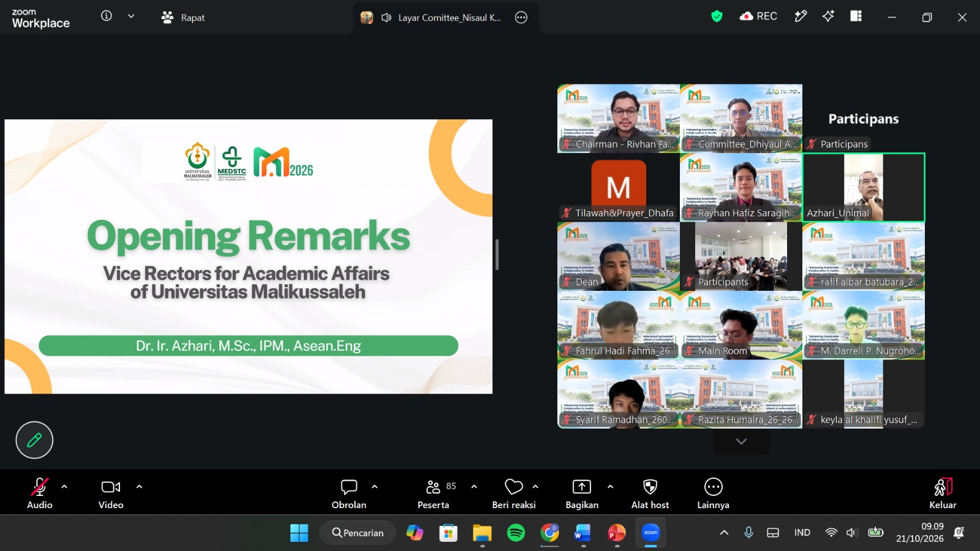Open shared screen options ellipsis
The image size is (980, 551).
click(x=521, y=18)
